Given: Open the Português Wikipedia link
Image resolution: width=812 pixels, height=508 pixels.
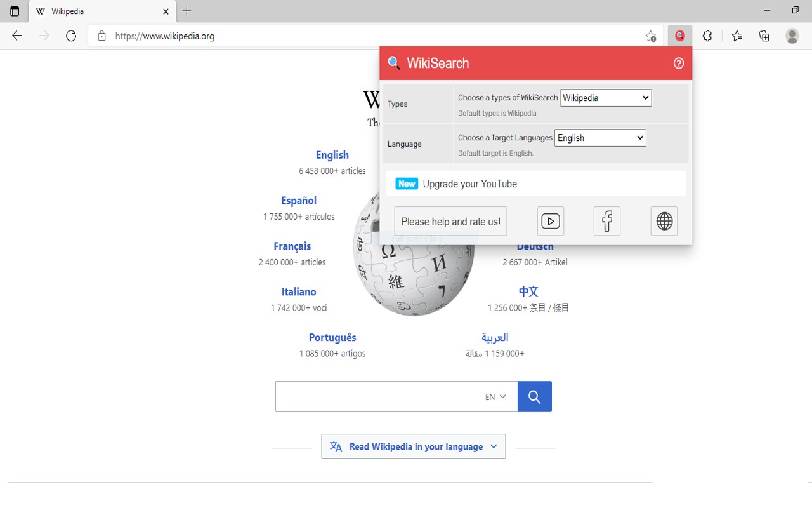Looking at the screenshot, I should click(x=332, y=338).
